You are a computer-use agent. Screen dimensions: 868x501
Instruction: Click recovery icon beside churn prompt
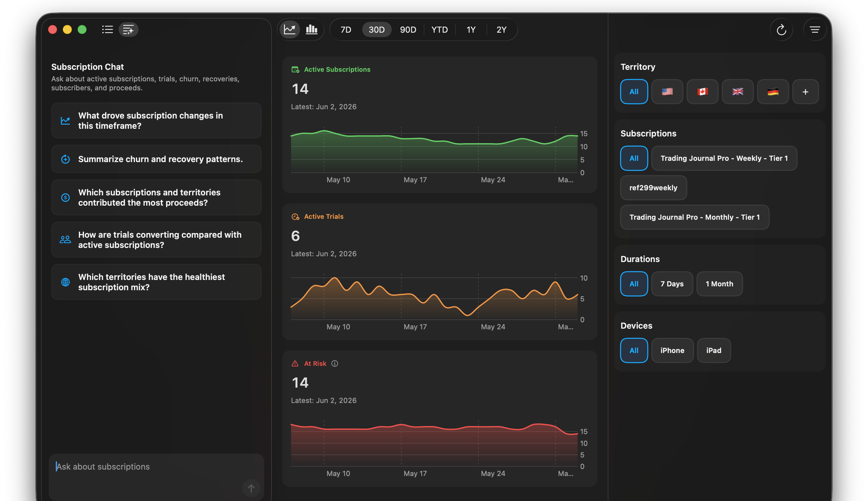pyautogui.click(x=65, y=159)
